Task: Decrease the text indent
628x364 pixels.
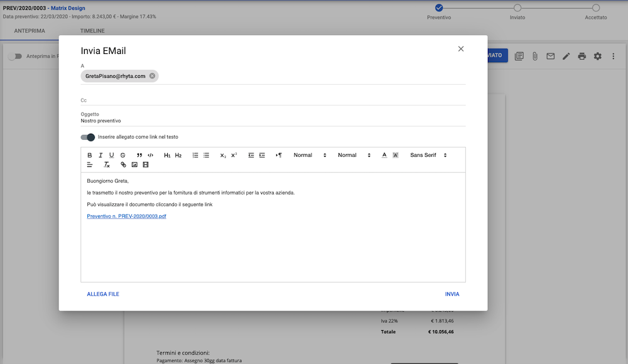Action: point(251,156)
